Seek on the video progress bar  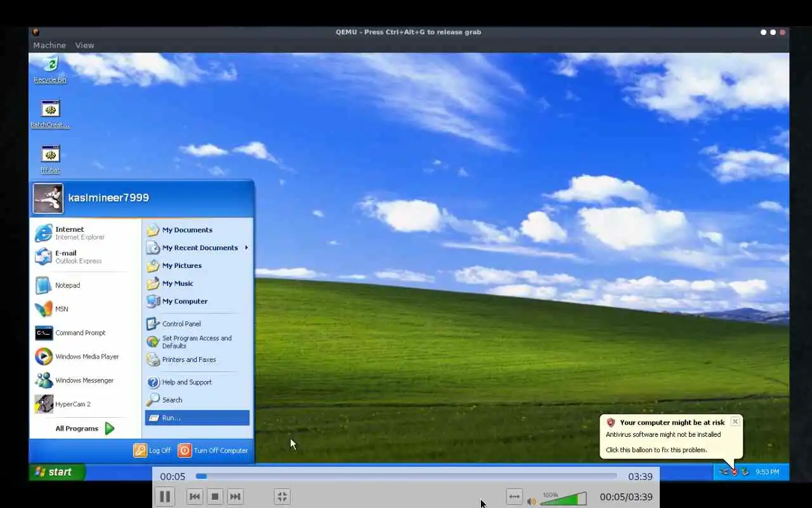click(407, 476)
